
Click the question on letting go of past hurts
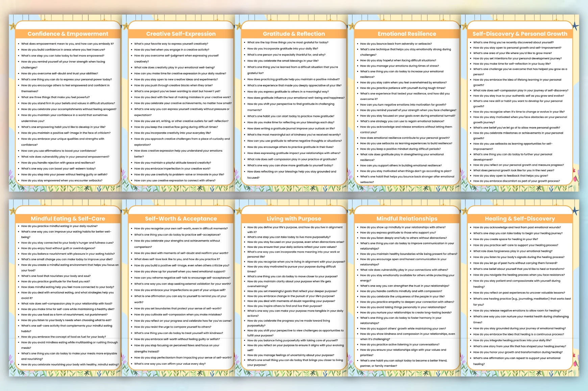515,263
